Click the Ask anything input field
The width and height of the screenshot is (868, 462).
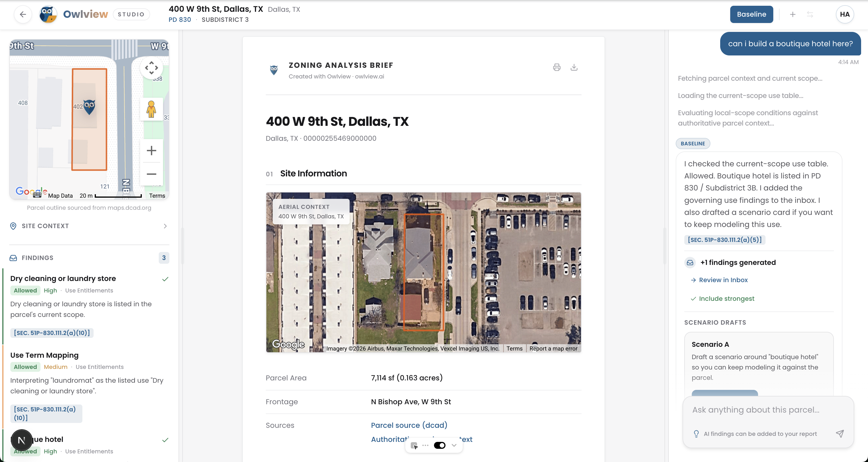755,410
